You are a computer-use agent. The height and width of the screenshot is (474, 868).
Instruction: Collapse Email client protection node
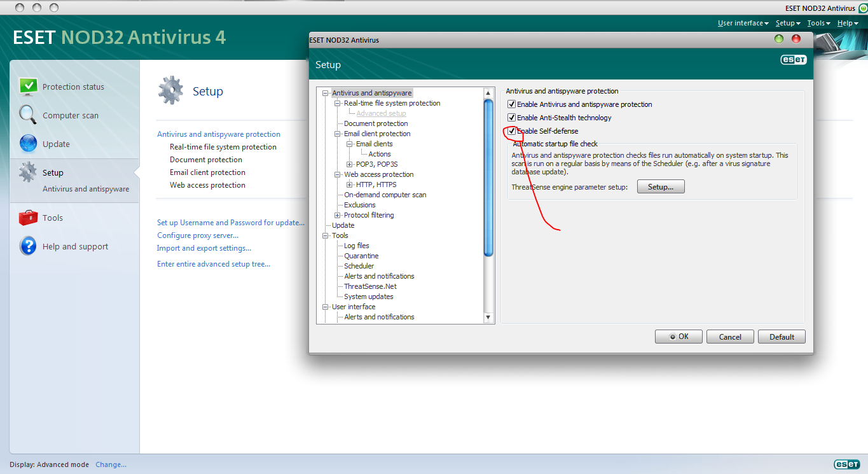pyautogui.click(x=338, y=134)
